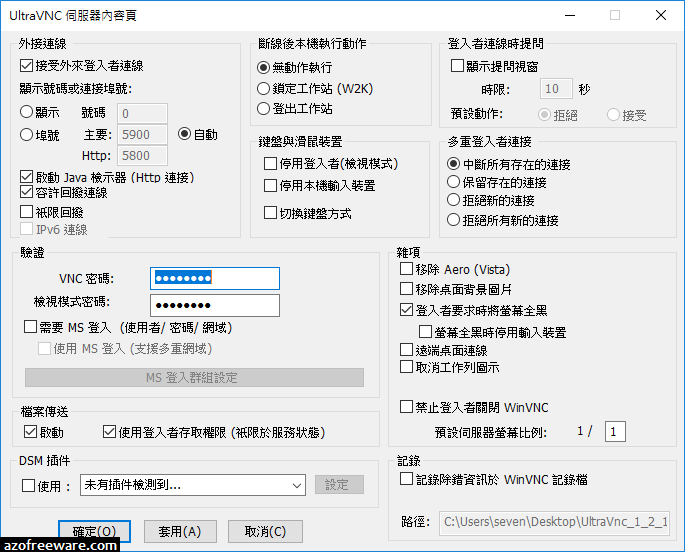Enable 遠端桌面連線 checkbox
Screen dimensions: 685x552
click(x=406, y=349)
